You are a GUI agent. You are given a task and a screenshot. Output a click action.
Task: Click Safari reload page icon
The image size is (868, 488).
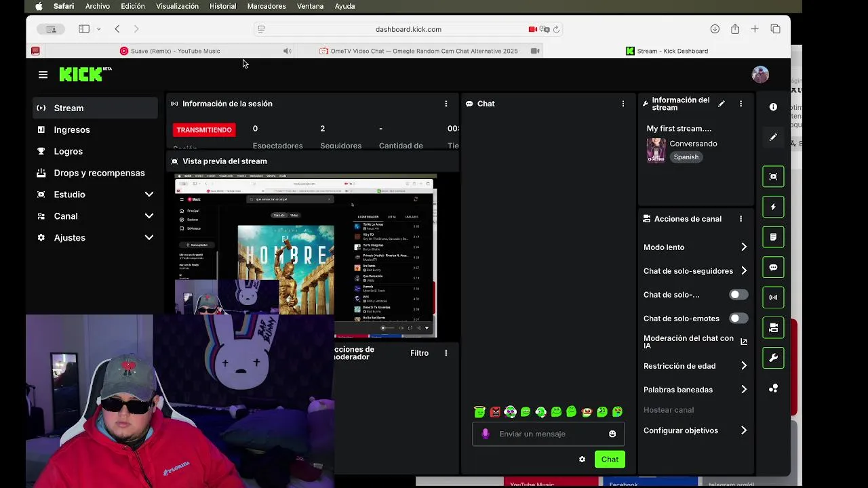click(x=556, y=29)
